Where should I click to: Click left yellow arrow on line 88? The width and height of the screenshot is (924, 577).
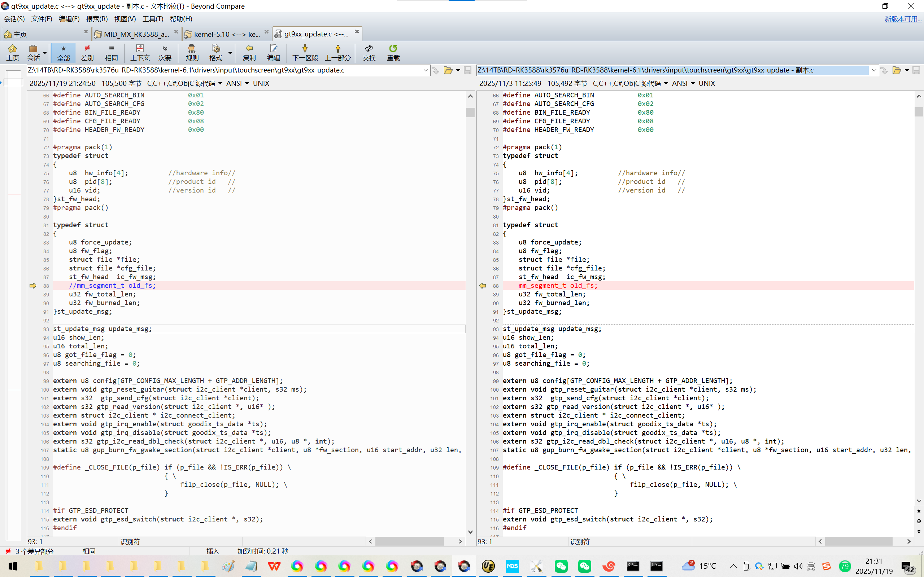(x=33, y=286)
